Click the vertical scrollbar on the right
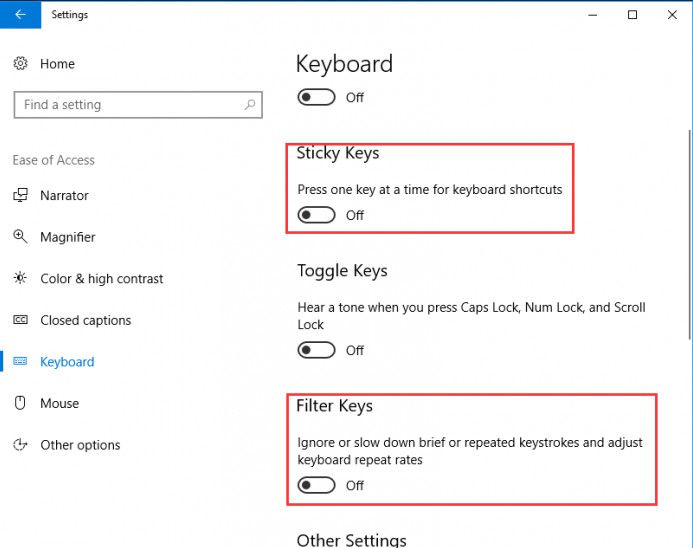This screenshot has height=548, width=693. click(x=689, y=234)
